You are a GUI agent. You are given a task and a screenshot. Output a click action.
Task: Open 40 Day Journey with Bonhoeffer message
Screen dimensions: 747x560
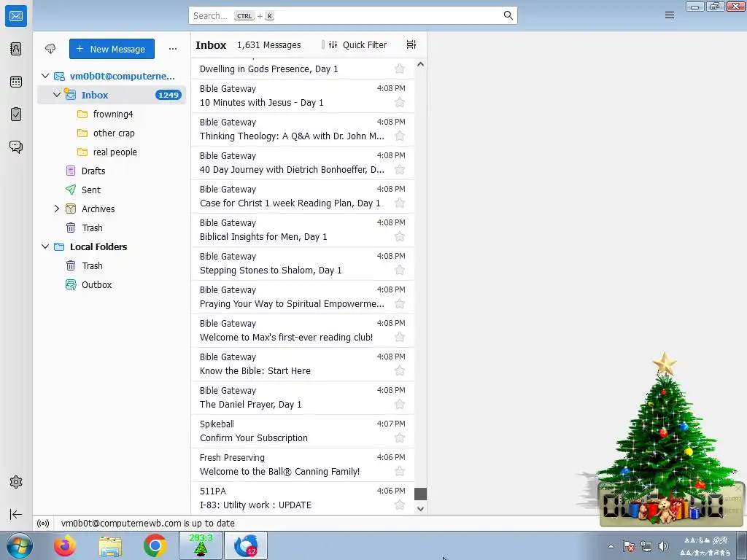303,163
